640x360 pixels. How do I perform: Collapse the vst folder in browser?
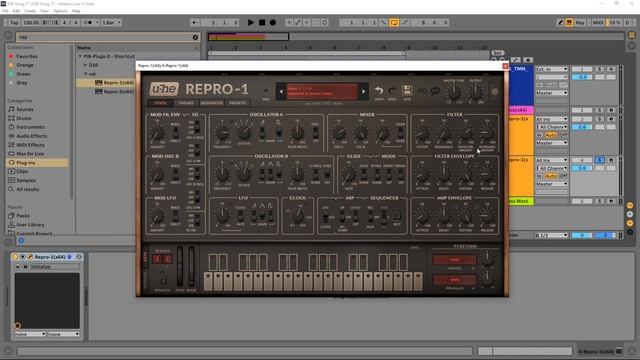pyautogui.click(x=85, y=74)
